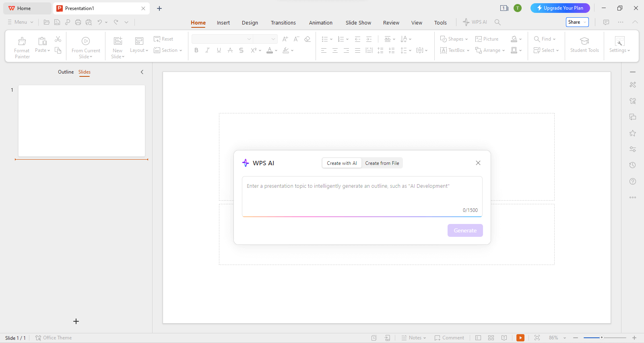Toggle text Shadow S formatting

(242, 50)
